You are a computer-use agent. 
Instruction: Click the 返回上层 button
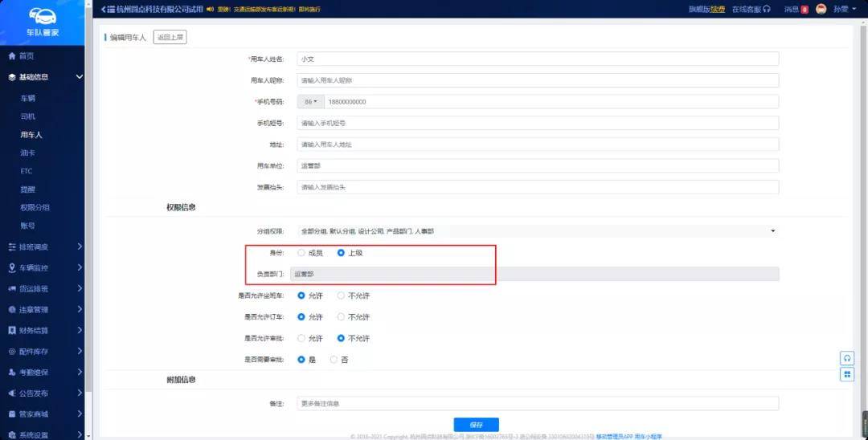point(170,38)
